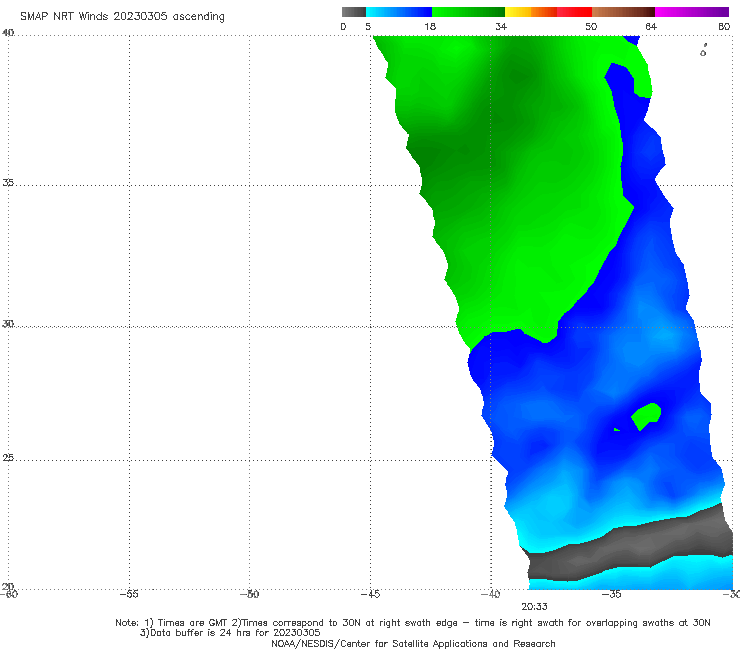The height and width of the screenshot is (650, 740).
Task: Click the small green wind patch near 27N
Action: [646, 416]
